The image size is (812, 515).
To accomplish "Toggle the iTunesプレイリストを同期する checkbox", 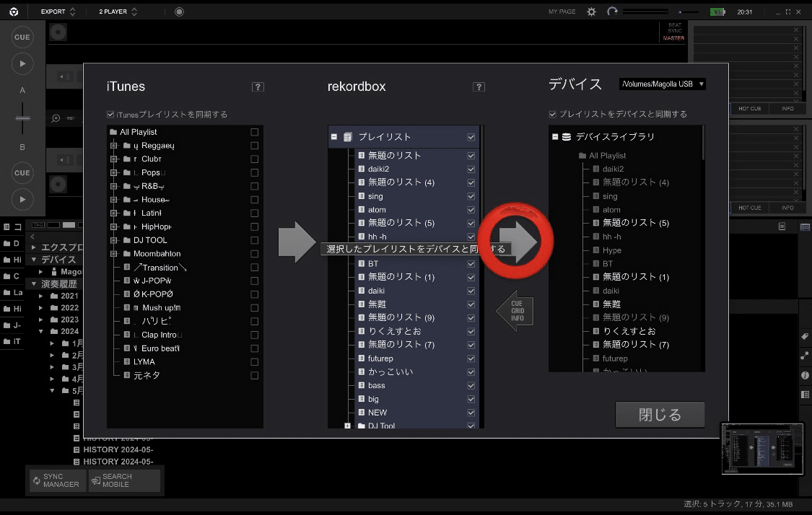I will tap(110, 115).
